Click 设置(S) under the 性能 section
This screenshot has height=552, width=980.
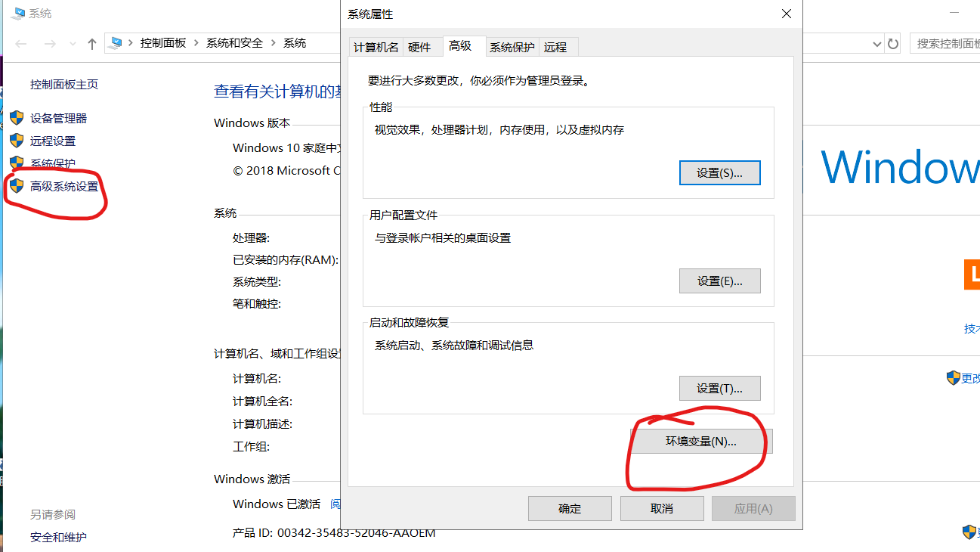[x=719, y=172]
